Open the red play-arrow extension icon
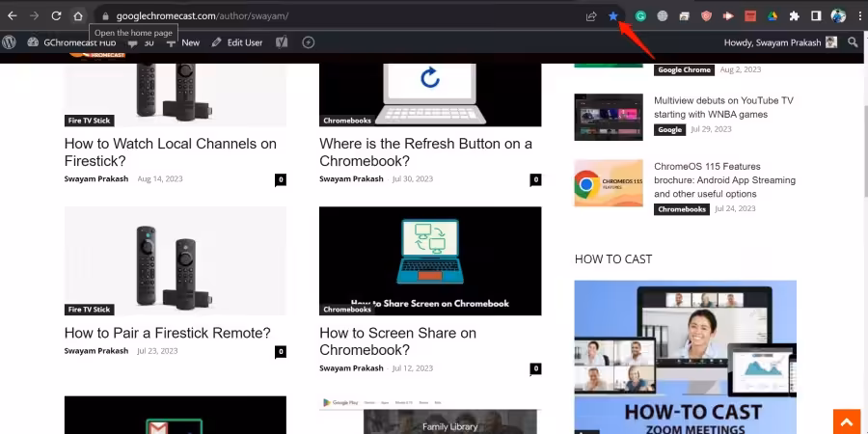Viewport: 868px width, 434px height. 728,16
